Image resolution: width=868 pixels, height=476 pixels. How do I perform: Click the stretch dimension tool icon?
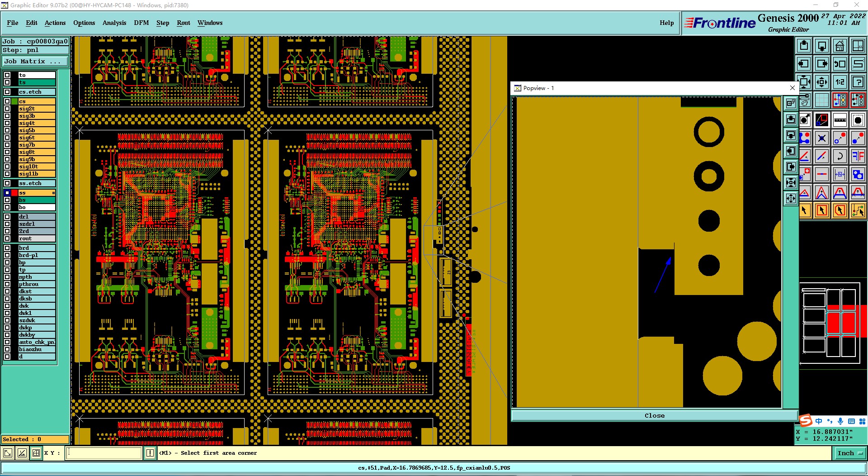[840, 174]
